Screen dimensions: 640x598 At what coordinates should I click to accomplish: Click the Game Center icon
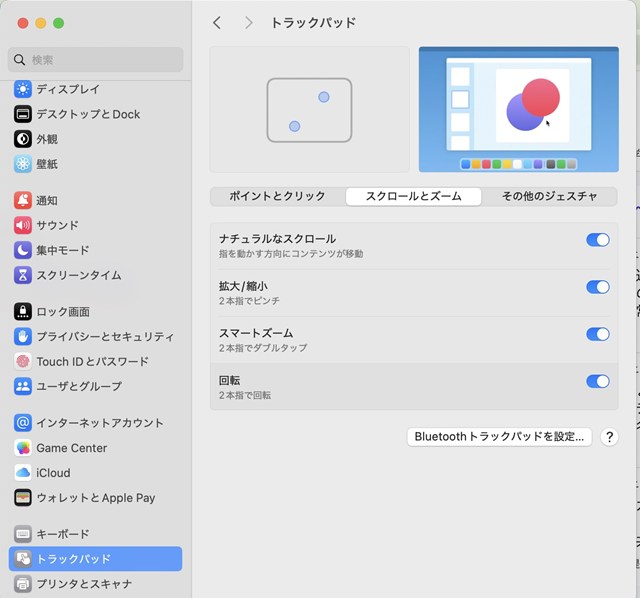coord(23,448)
